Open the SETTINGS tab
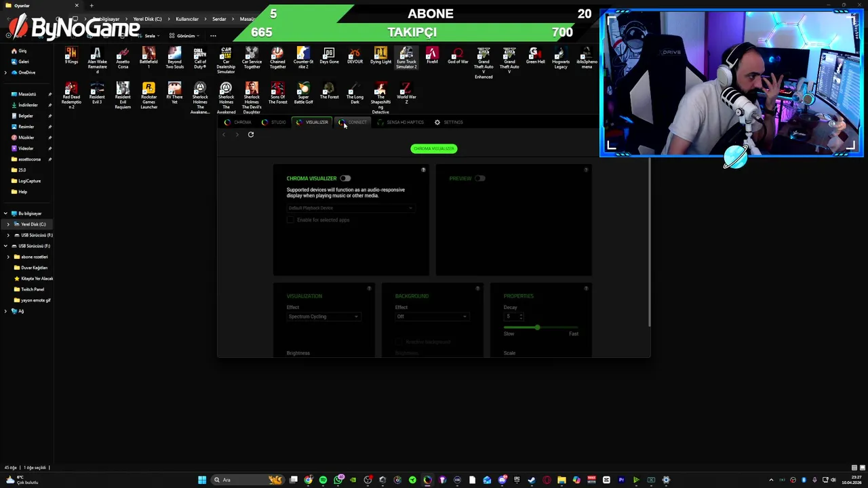This screenshot has width=868, height=488. pos(448,123)
